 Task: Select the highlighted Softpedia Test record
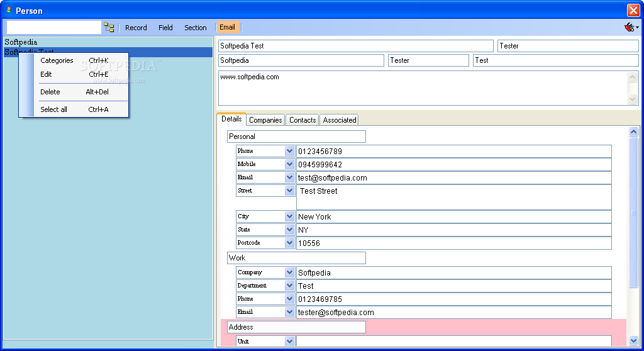(108, 52)
